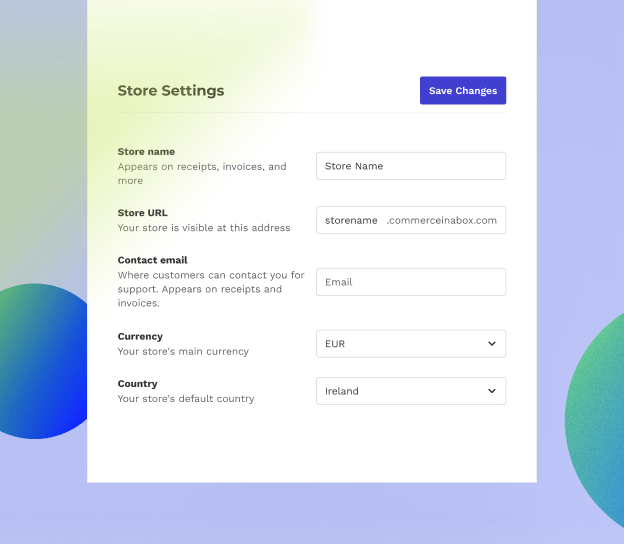Image resolution: width=624 pixels, height=544 pixels.
Task: Click the Contact email label
Action: tap(152, 260)
